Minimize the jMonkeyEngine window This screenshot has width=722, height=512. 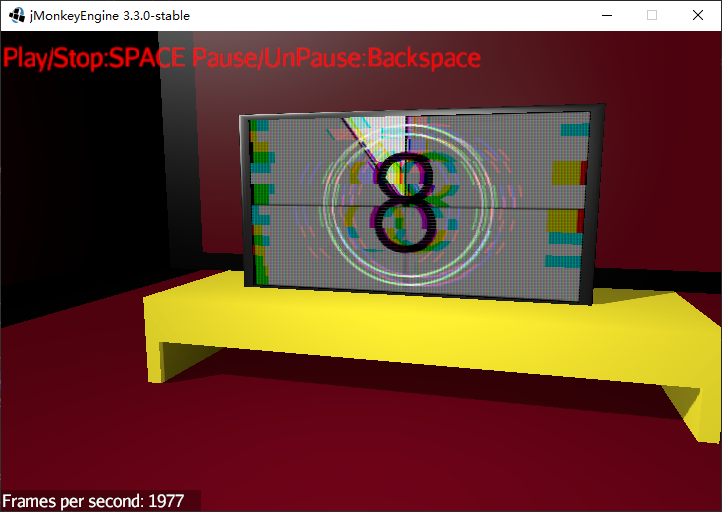click(x=607, y=15)
